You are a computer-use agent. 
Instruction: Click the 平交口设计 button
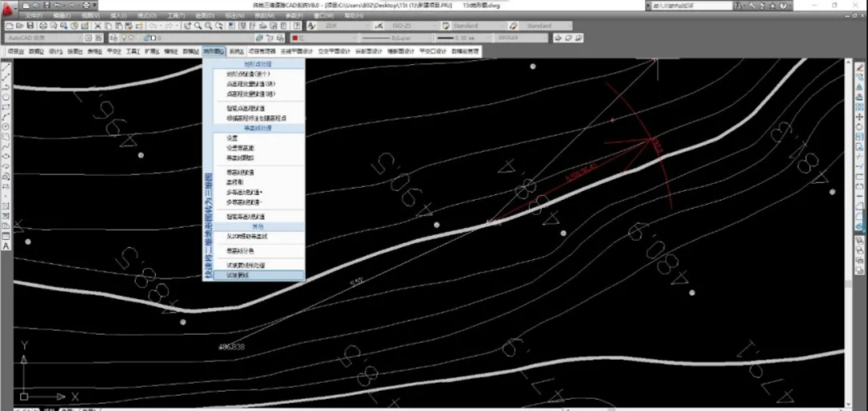tap(433, 51)
